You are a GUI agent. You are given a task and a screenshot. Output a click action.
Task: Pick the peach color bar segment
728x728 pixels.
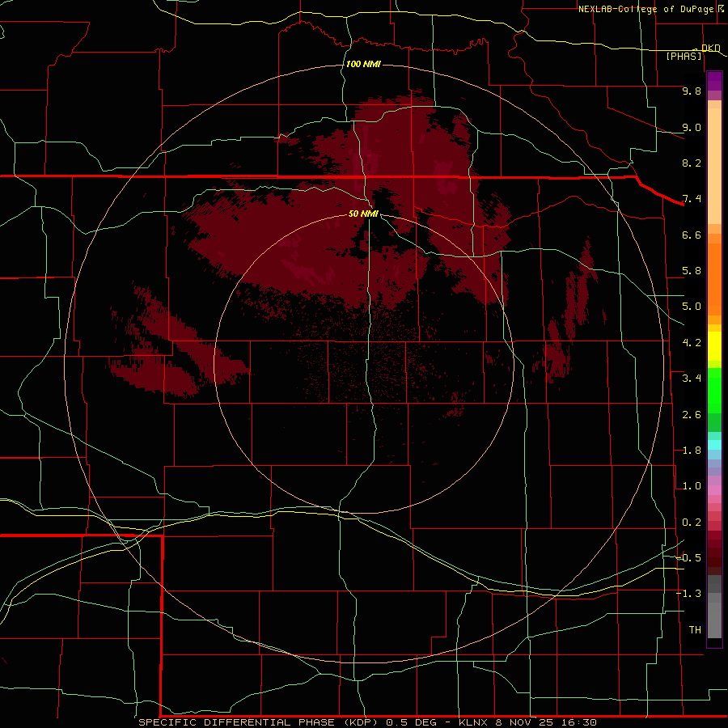click(x=714, y=165)
